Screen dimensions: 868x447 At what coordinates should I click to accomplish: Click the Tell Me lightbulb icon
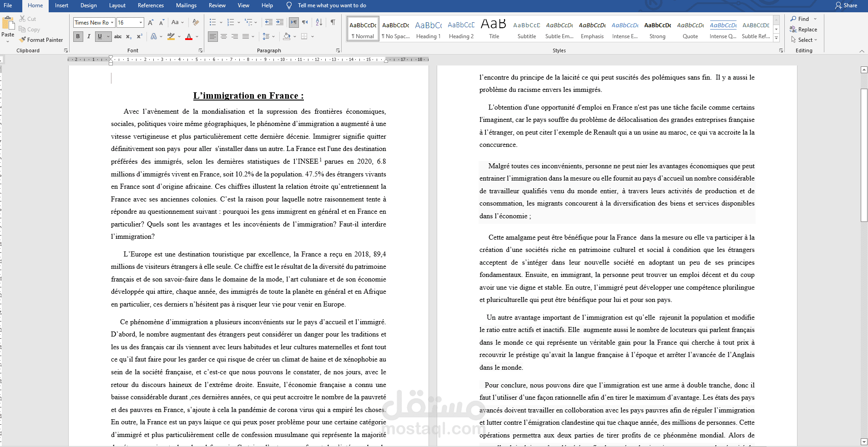pos(289,5)
